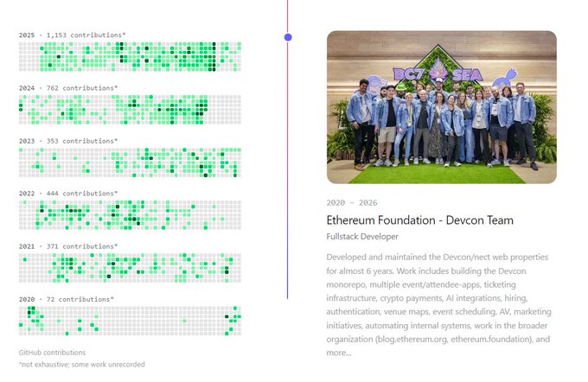Click the 2024 contribution heatmap grid
588x382 pixels.
point(130,110)
